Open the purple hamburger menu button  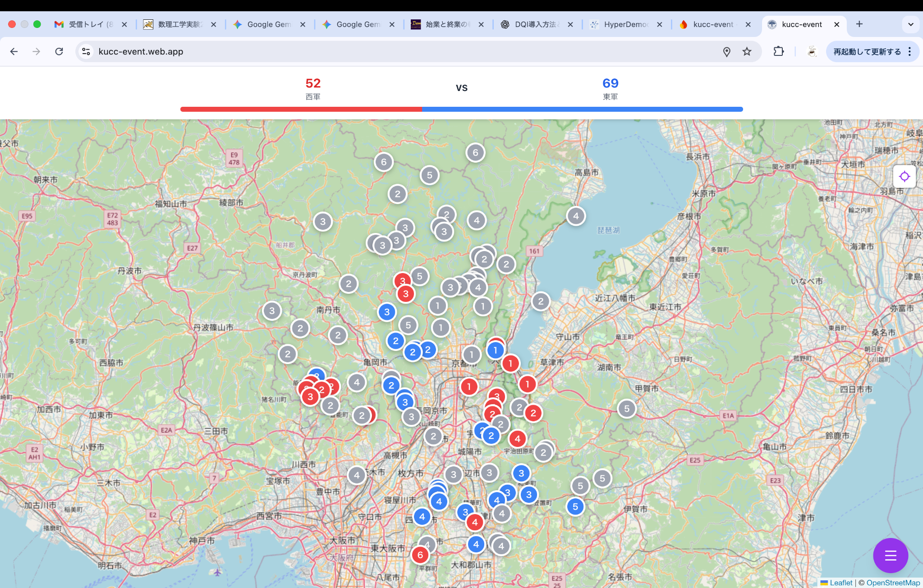click(x=890, y=555)
